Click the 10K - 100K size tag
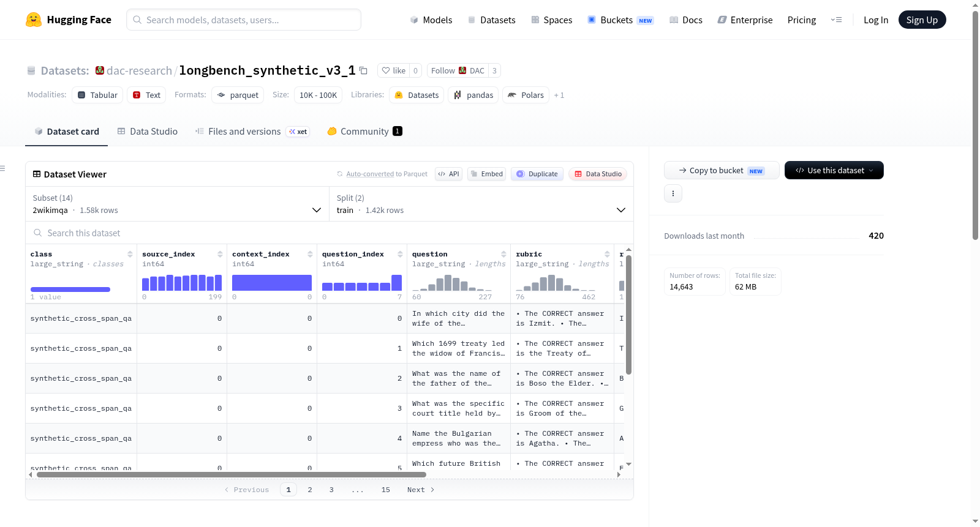Screen dimensions: 980x527 [318, 95]
